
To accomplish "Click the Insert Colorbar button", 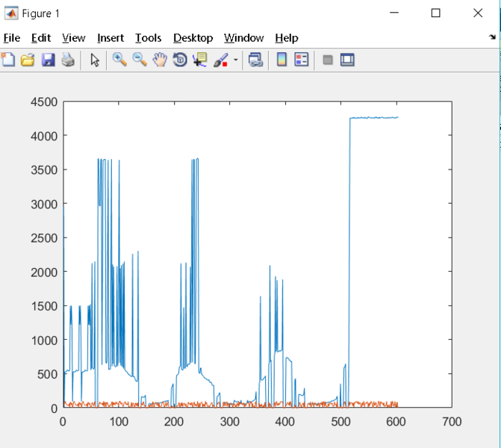I will (281, 60).
